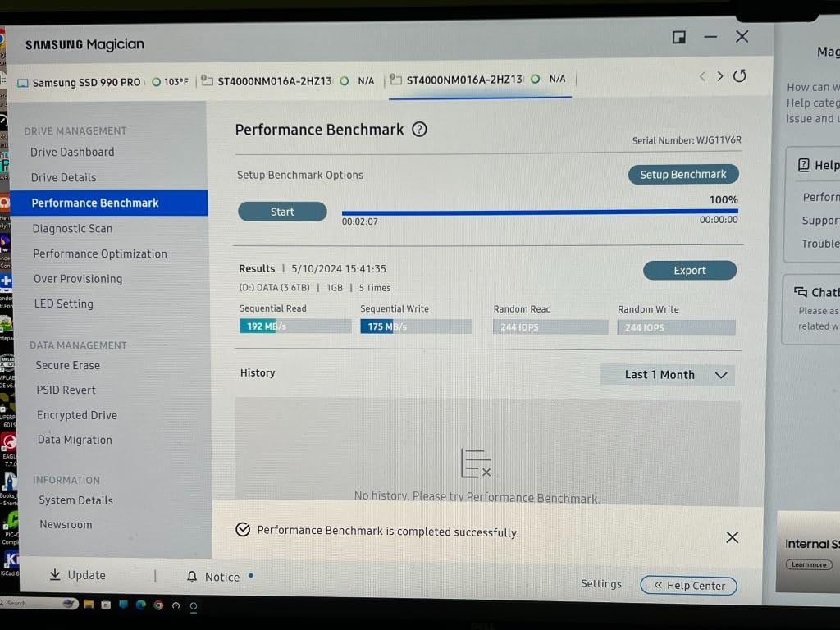Open File Explorer in the taskbar
840x630 pixels.
(x=89, y=605)
